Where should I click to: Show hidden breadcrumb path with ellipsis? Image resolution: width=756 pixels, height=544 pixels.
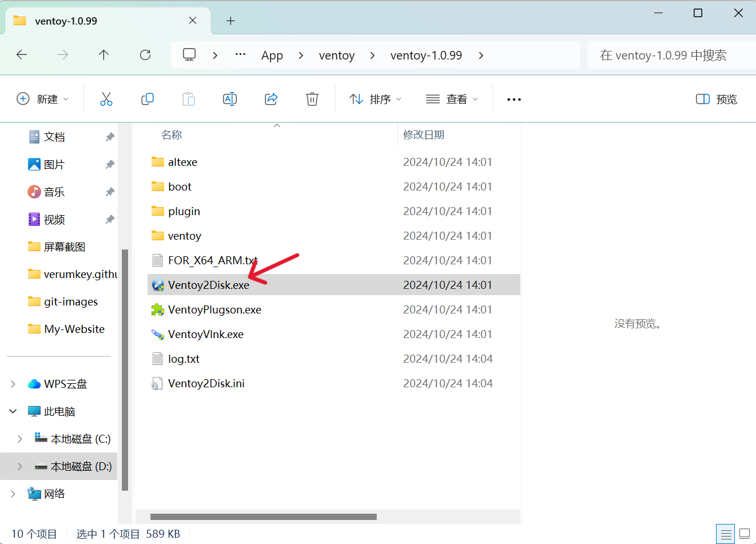click(x=240, y=55)
